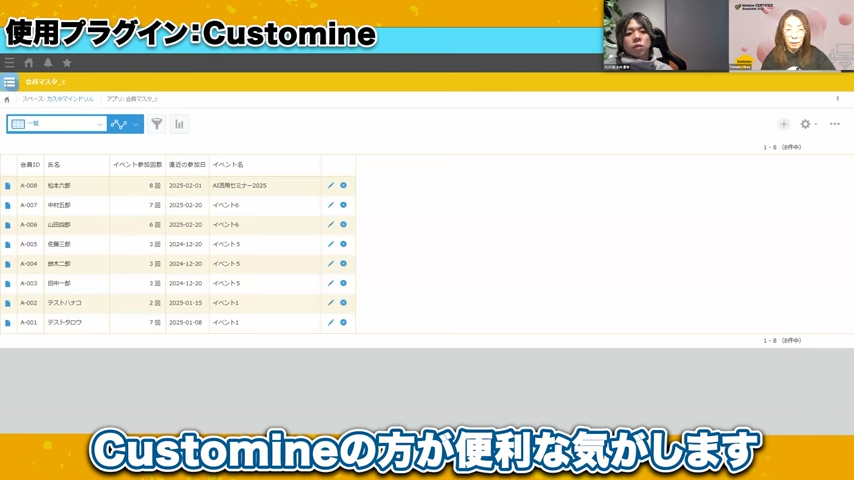
Task: Select the 8 回 participation count cell
Action: 138,186
